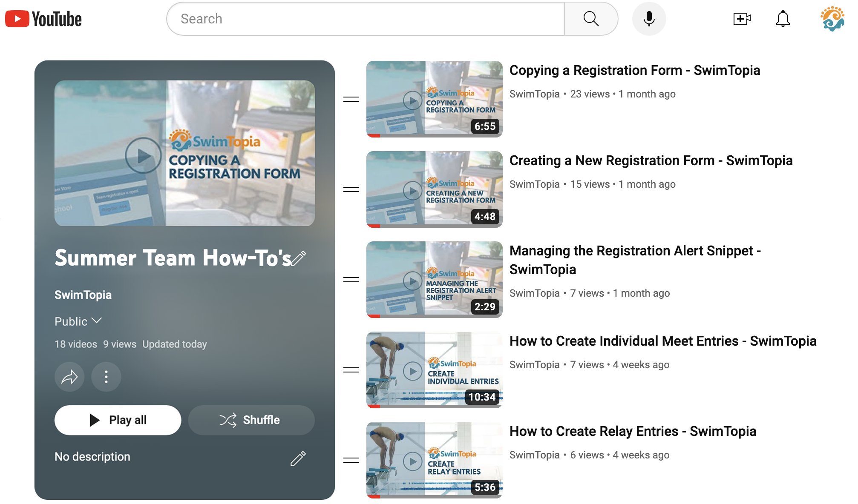Open Creating a New Registration Form video title

point(651,161)
